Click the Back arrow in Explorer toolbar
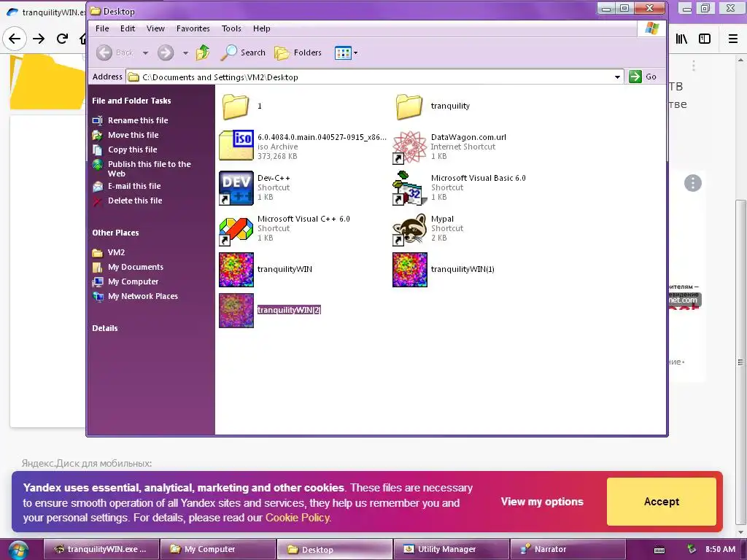Viewport: 747px width, 560px height. tap(104, 52)
